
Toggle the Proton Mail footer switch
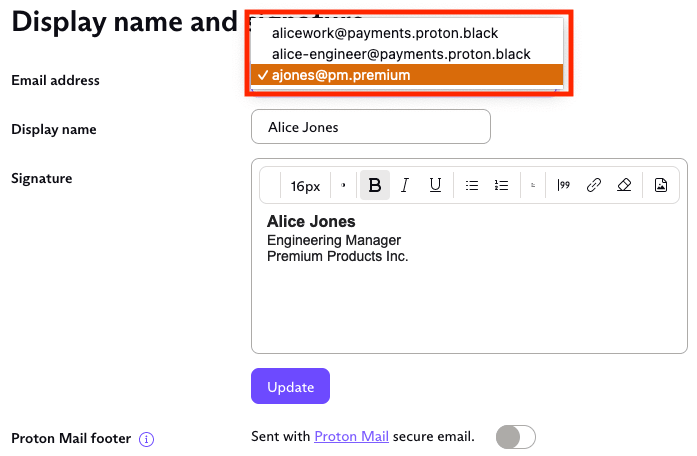(x=516, y=437)
